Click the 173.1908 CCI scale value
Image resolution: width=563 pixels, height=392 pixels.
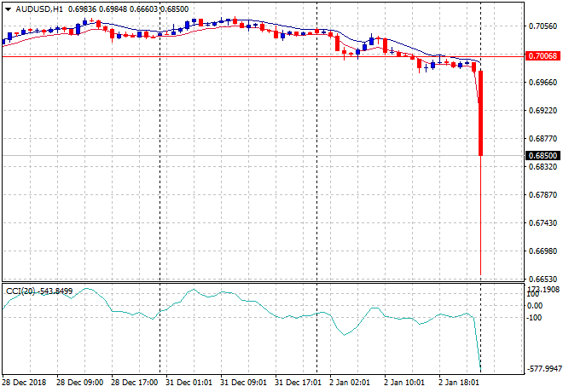(x=543, y=290)
